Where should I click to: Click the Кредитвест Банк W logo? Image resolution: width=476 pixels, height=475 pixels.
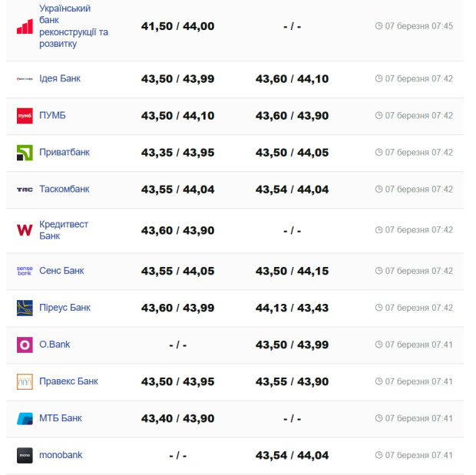(25, 230)
